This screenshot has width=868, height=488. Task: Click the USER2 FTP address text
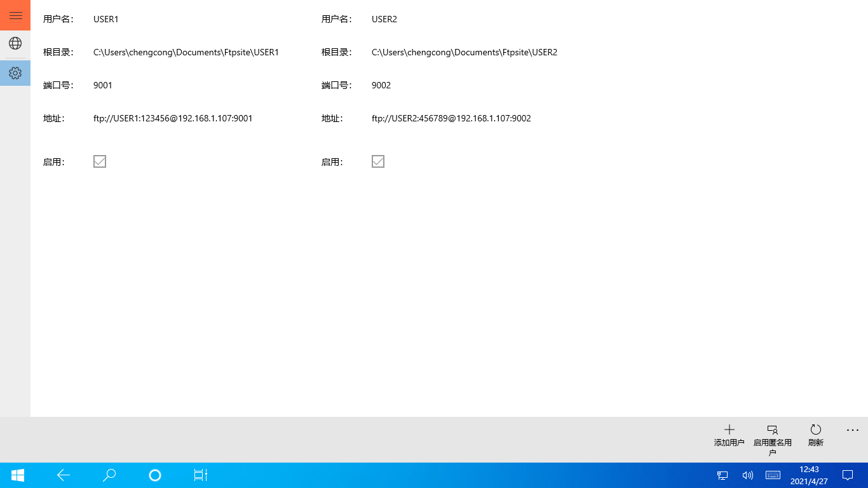click(451, 118)
